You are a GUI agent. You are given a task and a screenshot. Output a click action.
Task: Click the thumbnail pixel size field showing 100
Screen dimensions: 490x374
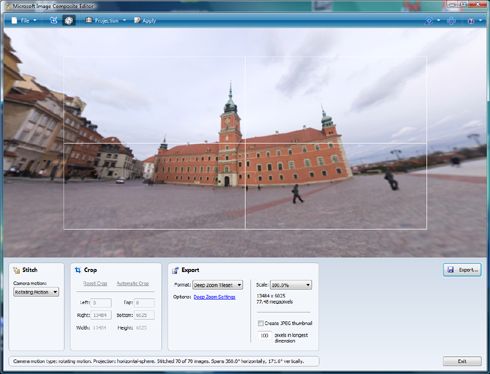[x=264, y=335]
